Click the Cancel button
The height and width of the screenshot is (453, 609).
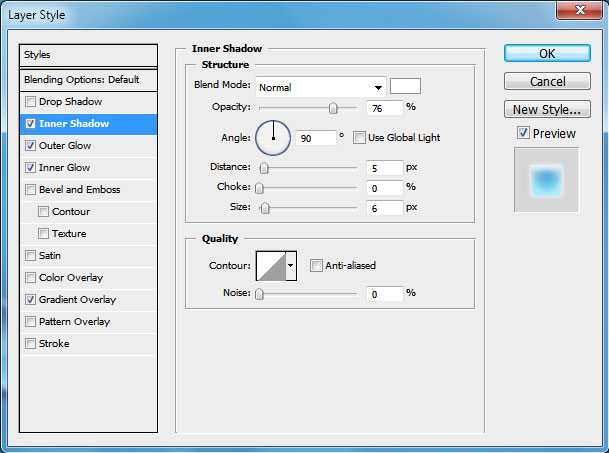tap(547, 81)
